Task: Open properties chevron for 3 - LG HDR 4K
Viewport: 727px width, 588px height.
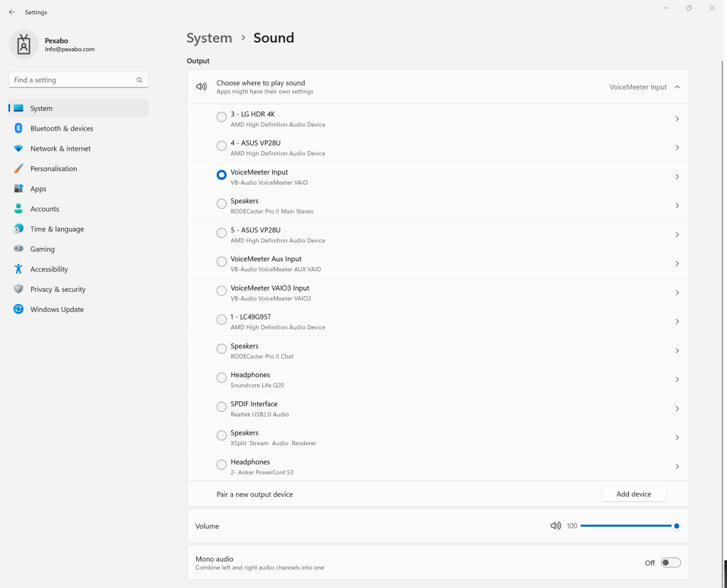Action: [677, 119]
